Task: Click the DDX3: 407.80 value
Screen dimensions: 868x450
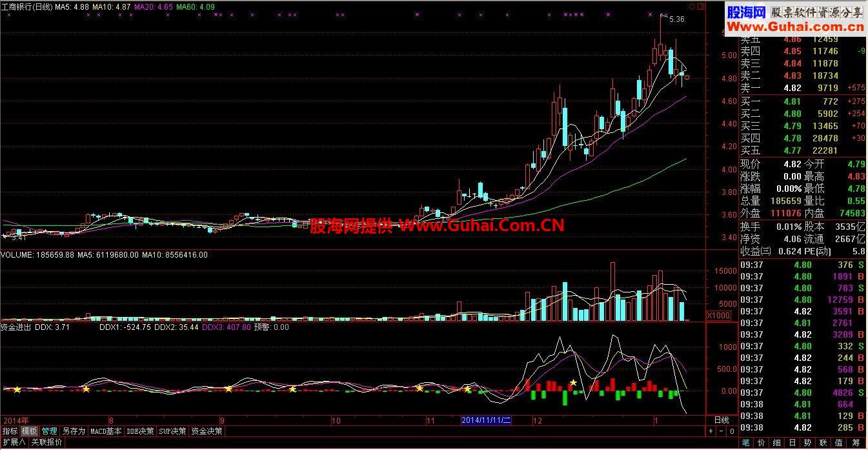Action: point(226,327)
